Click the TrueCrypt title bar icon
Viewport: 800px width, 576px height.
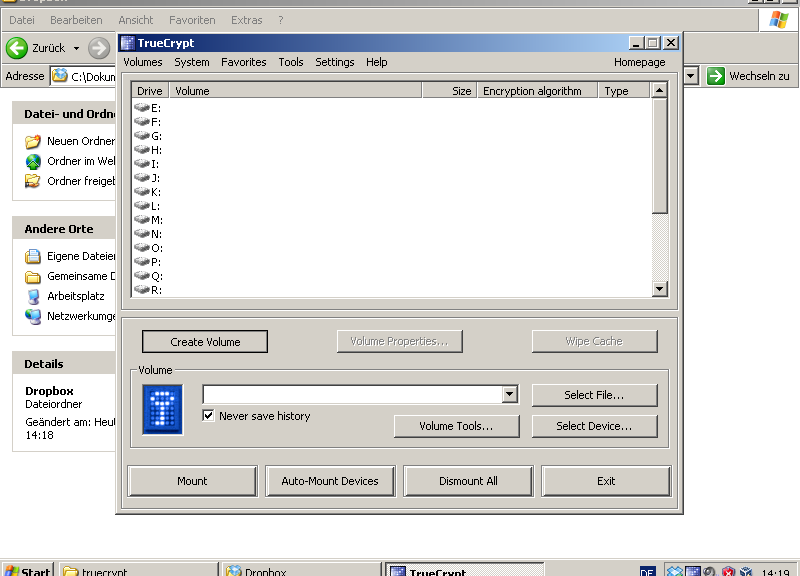(128, 43)
